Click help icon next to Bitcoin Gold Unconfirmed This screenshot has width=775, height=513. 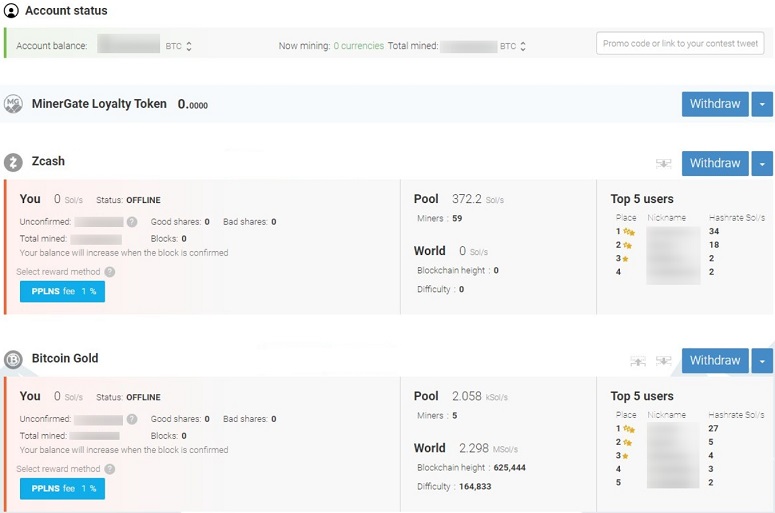(132, 419)
